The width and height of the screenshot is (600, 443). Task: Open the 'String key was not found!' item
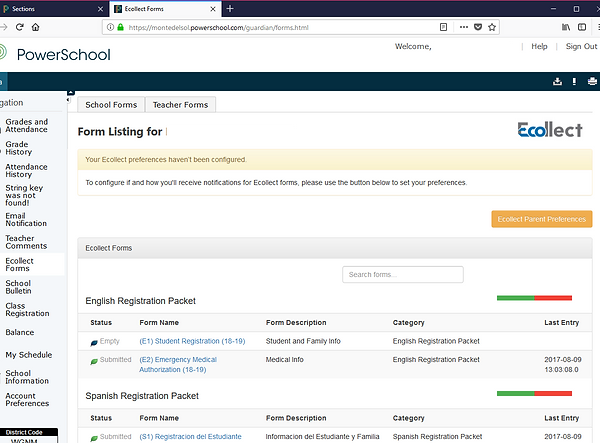tap(24, 195)
